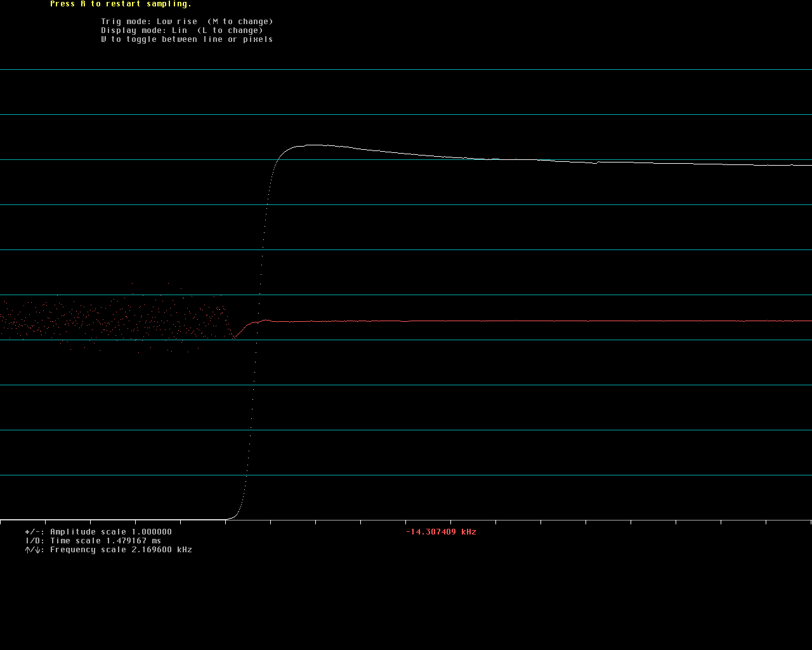
Task: Select the 'Display mode: Lin' line
Action: (182, 30)
